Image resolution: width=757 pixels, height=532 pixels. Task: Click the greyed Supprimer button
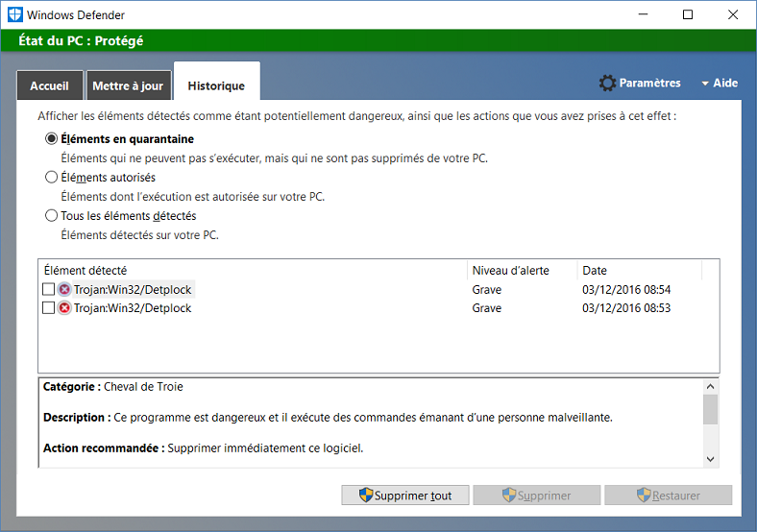click(x=536, y=496)
